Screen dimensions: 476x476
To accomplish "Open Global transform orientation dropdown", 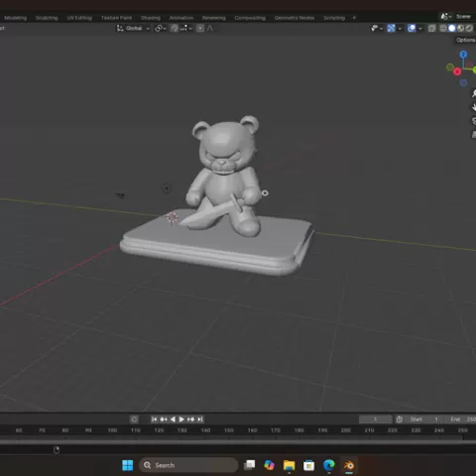I will 133,29.
